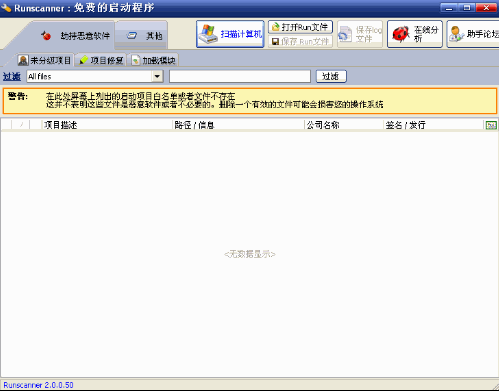Select the 项目修复 sub-tab
Screen dimensions: 499x391
[101, 60]
